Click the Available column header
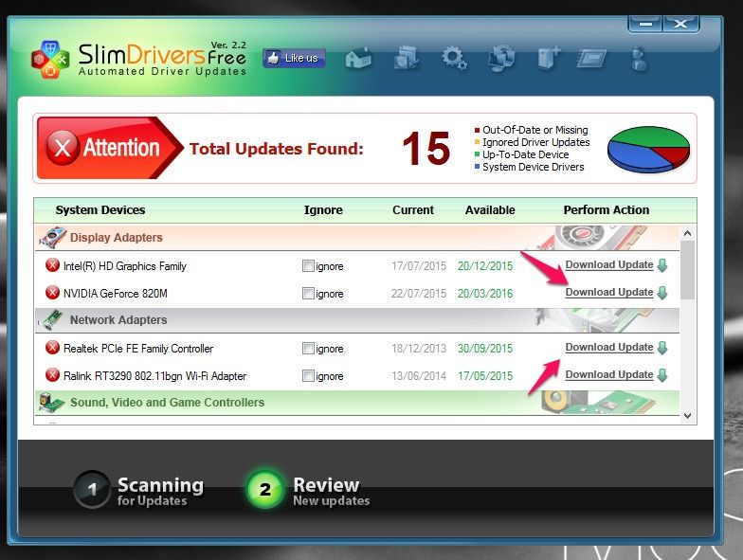This screenshot has width=743, height=560. coord(490,210)
